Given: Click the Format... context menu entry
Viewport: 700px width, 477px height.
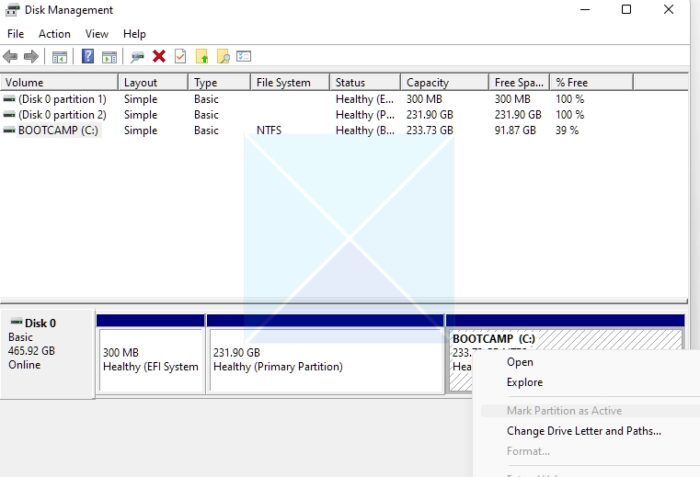Looking at the screenshot, I should click(528, 451).
